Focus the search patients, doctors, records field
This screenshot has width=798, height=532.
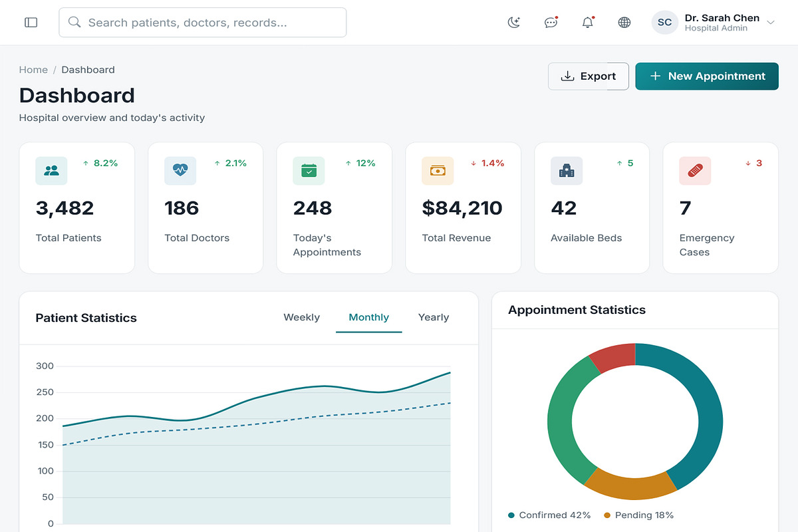tap(203, 23)
